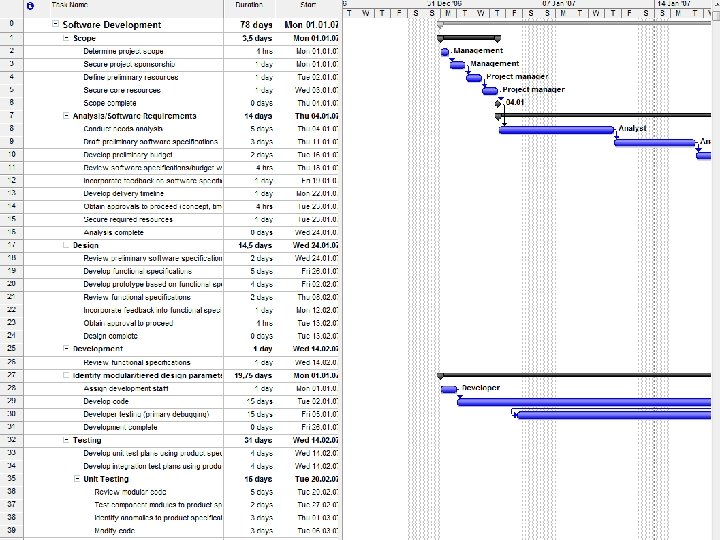Click the Define preliminary resources Gantt bar
This screenshot has height=540, width=720.
(x=473, y=78)
